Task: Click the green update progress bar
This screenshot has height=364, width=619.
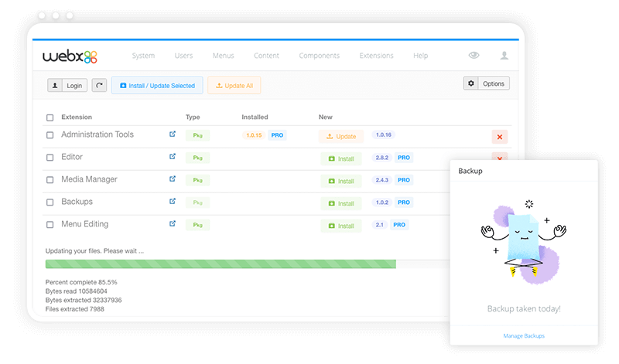Action: point(221,264)
